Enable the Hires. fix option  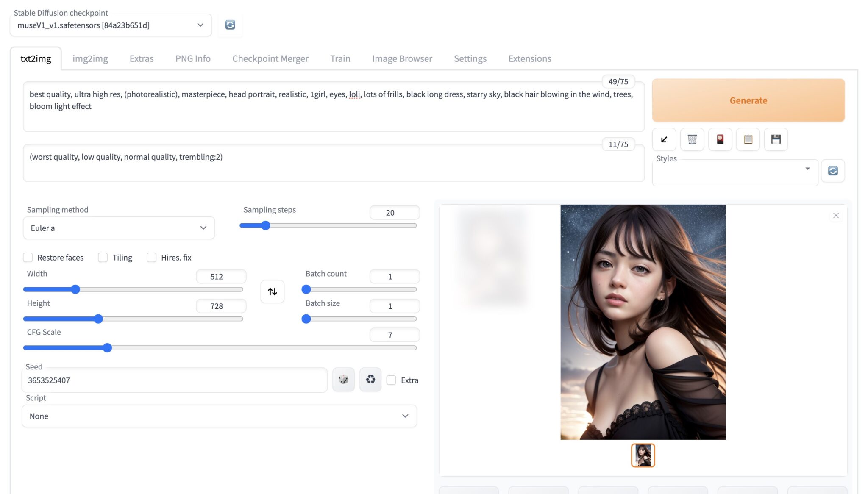(x=152, y=257)
